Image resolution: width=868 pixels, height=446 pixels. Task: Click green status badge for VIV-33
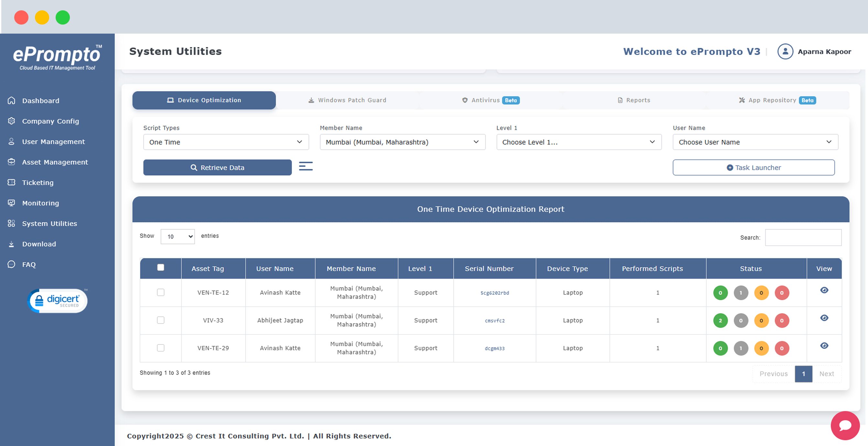720,320
